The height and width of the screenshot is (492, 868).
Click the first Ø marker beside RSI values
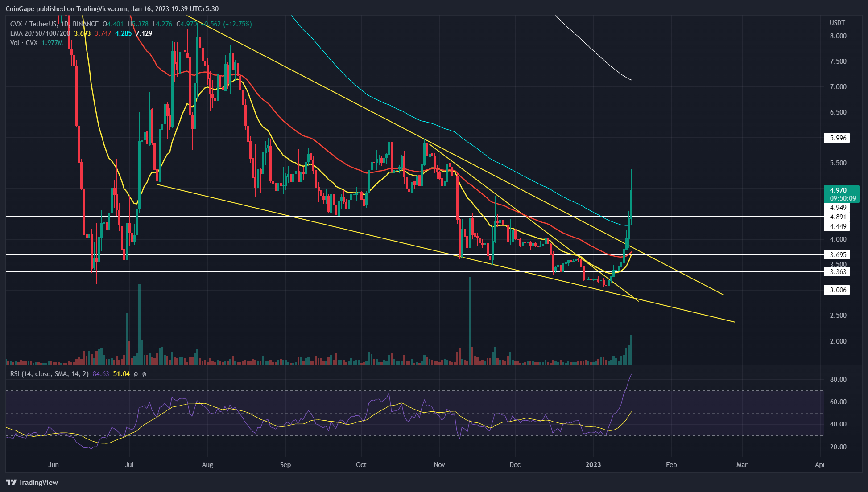tap(135, 374)
